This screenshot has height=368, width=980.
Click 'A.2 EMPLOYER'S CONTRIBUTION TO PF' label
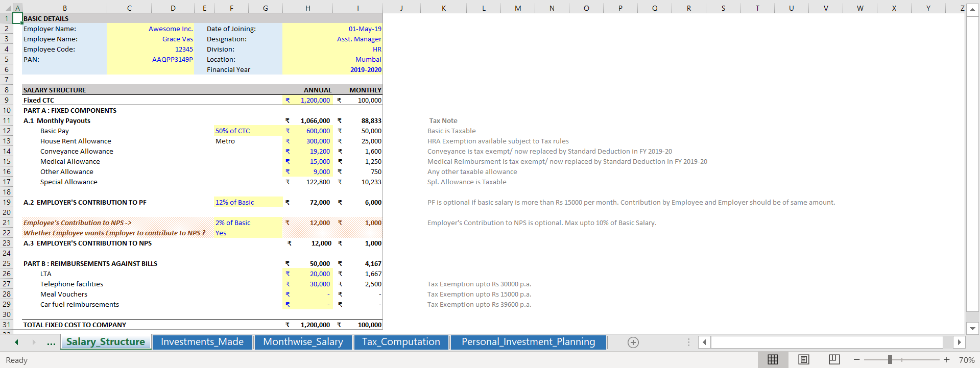pos(85,203)
